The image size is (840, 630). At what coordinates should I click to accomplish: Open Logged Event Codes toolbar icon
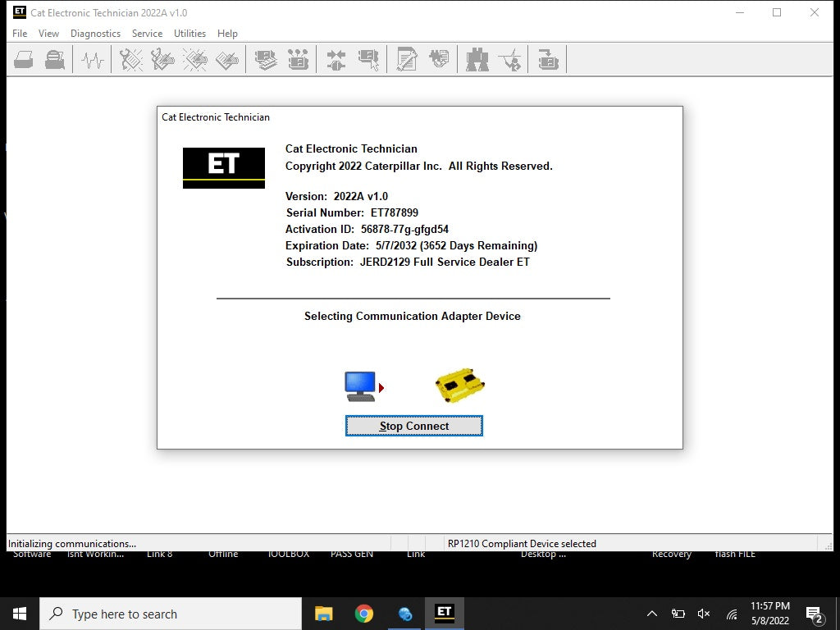pos(227,59)
